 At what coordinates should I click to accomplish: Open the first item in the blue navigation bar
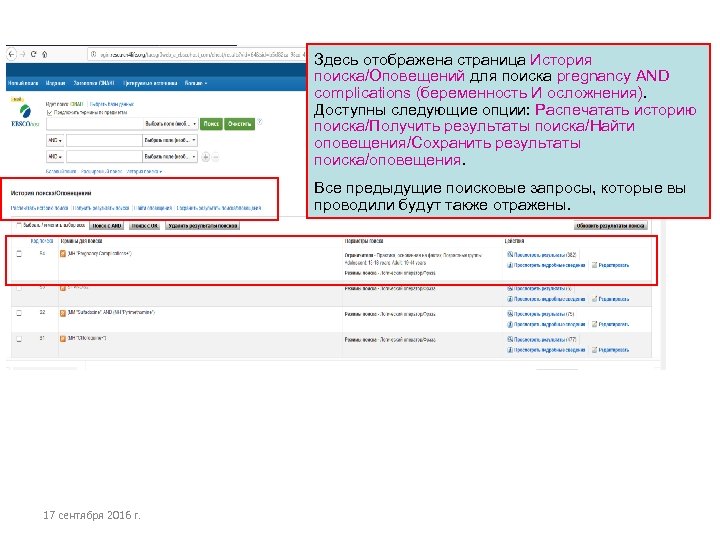22,83
